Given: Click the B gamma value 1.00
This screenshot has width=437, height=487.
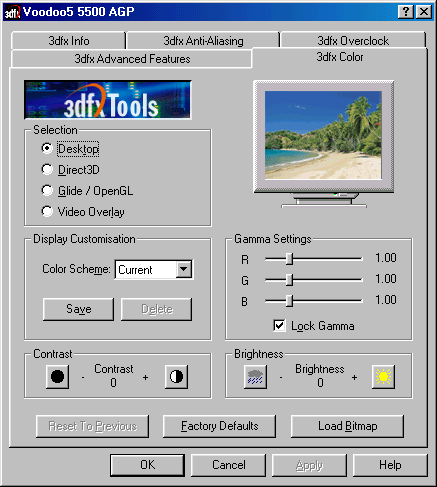Looking at the screenshot, I should coord(386,300).
